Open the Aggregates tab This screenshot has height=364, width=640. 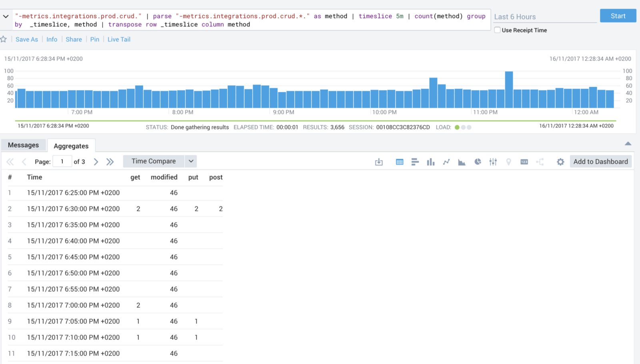click(71, 146)
